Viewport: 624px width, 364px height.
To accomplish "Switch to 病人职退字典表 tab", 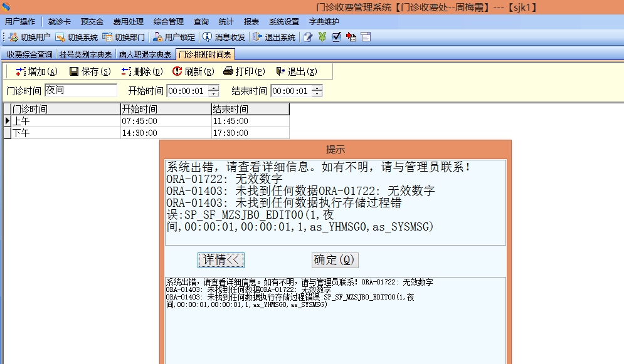I will tap(145, 55).
